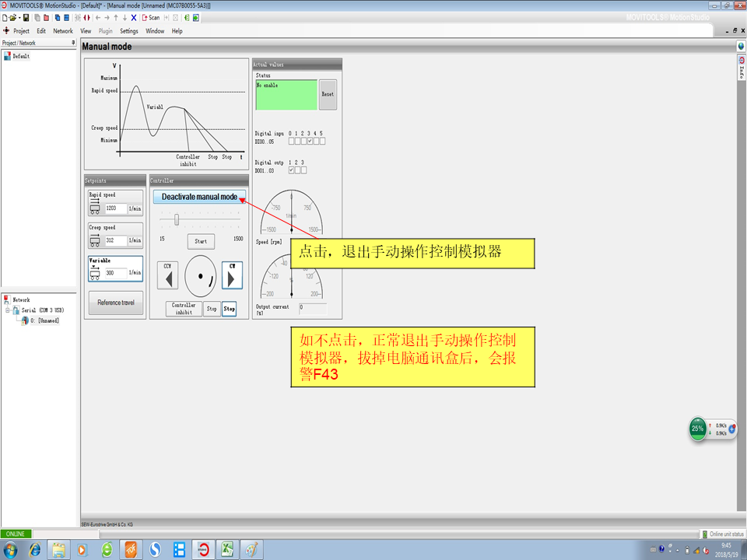Click Deactivate manual mode button

click(x=199, y=197)
